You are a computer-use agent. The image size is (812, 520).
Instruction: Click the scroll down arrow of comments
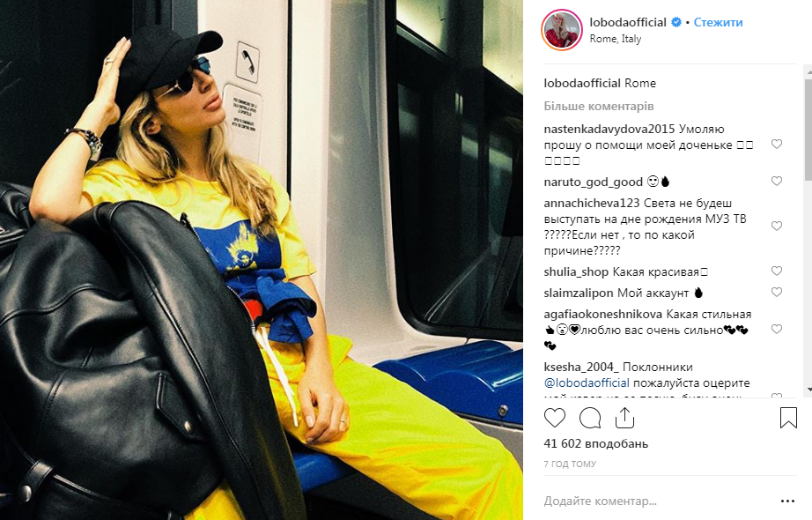[808, 390]
